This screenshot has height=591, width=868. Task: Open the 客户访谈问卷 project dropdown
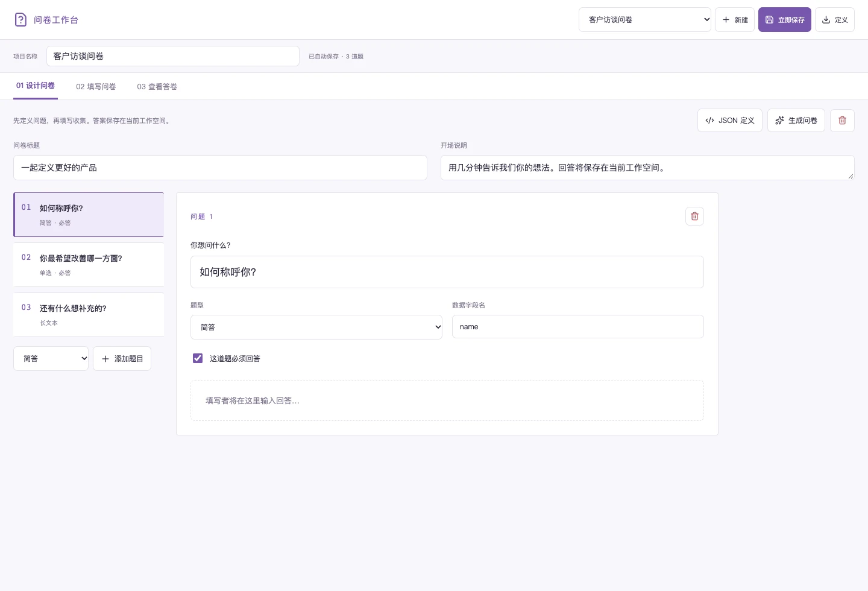point(645,19)
